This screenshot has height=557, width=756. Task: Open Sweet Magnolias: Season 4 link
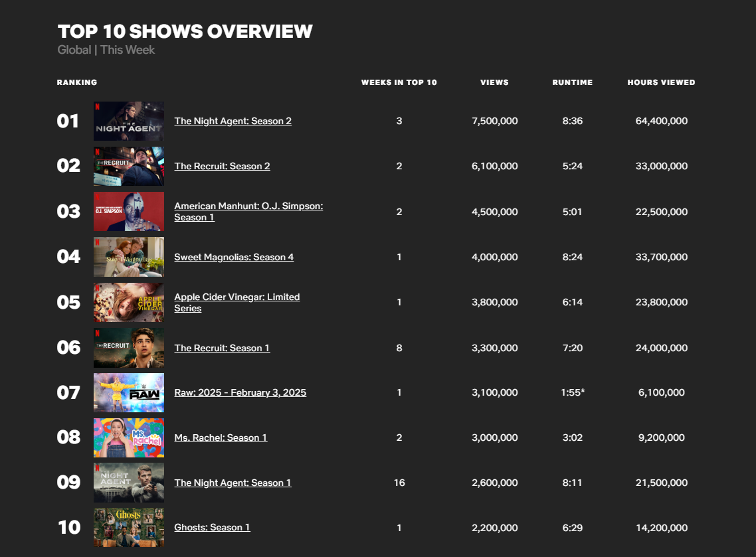(x=234, y=258)
